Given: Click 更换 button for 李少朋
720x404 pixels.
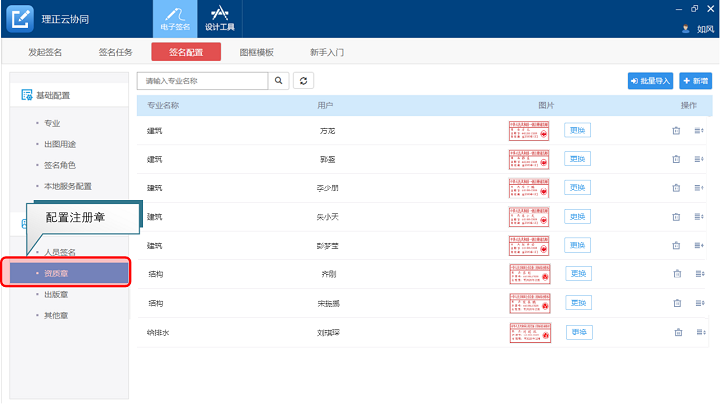Looking at the screenshot, I should pyautogui.click(x=577, y=188).
